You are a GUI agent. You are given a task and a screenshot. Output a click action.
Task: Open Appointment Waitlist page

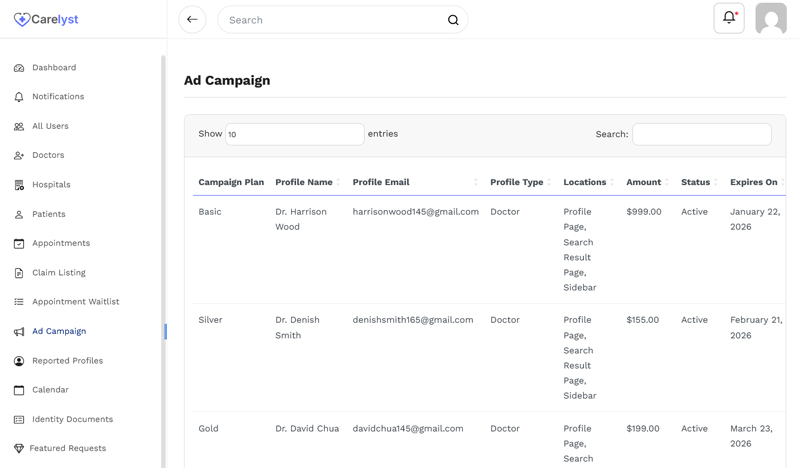pyautogui.click(x=76, y=302)
